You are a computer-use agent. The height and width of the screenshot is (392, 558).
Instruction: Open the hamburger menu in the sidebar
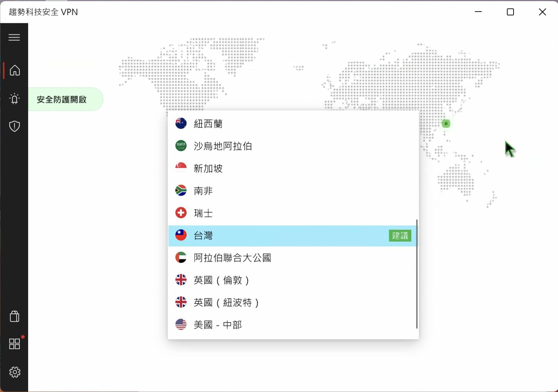[x=14, y=37]
